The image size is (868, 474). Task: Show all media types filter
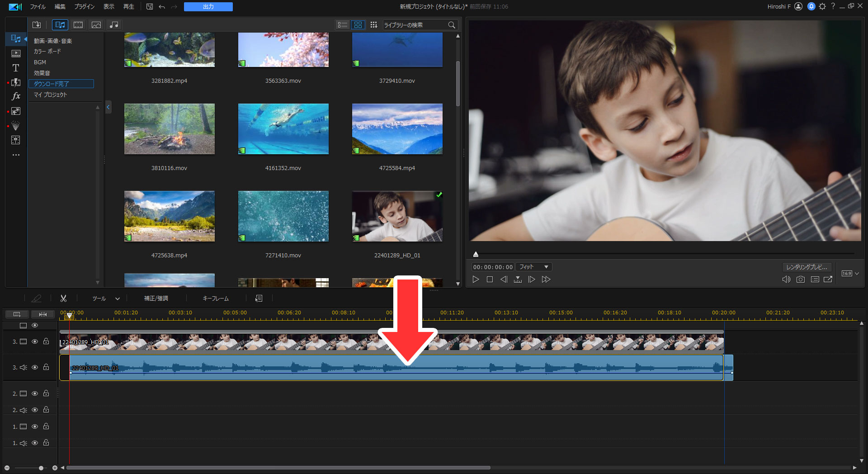60,25
